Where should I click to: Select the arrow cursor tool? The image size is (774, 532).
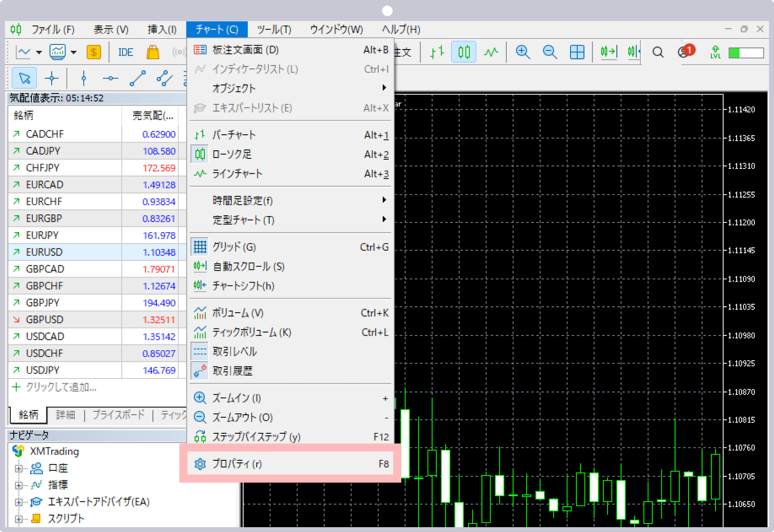click(25, 78)
